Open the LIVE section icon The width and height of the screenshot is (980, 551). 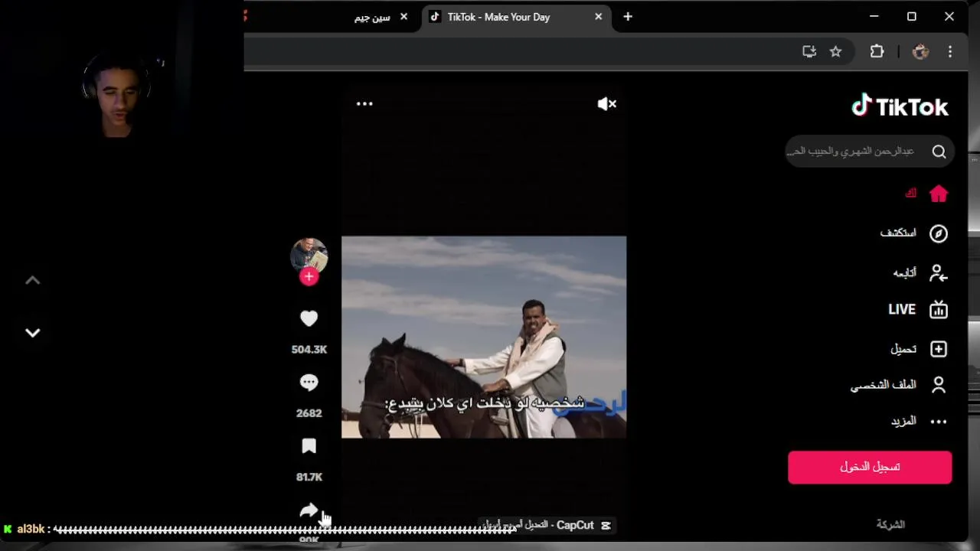coord(939,310)
